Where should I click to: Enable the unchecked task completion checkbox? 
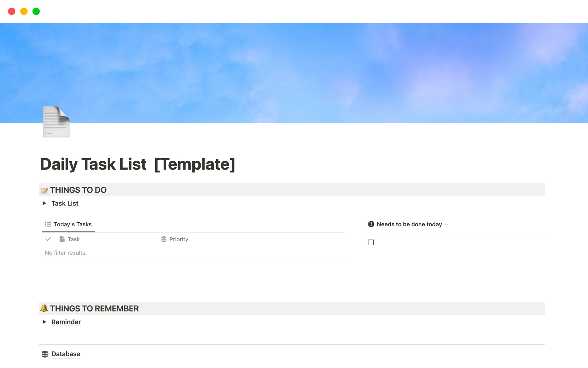click(371, 243)
